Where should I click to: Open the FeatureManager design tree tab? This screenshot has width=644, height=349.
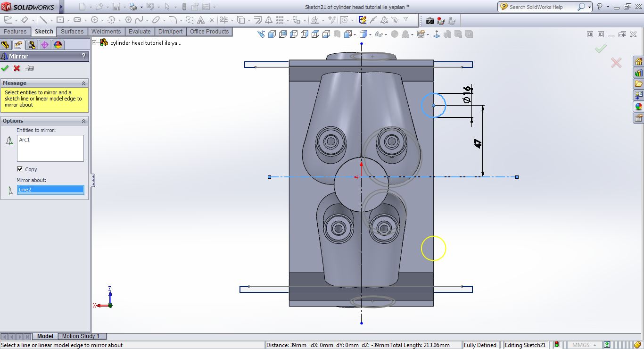tap(5, 45)
